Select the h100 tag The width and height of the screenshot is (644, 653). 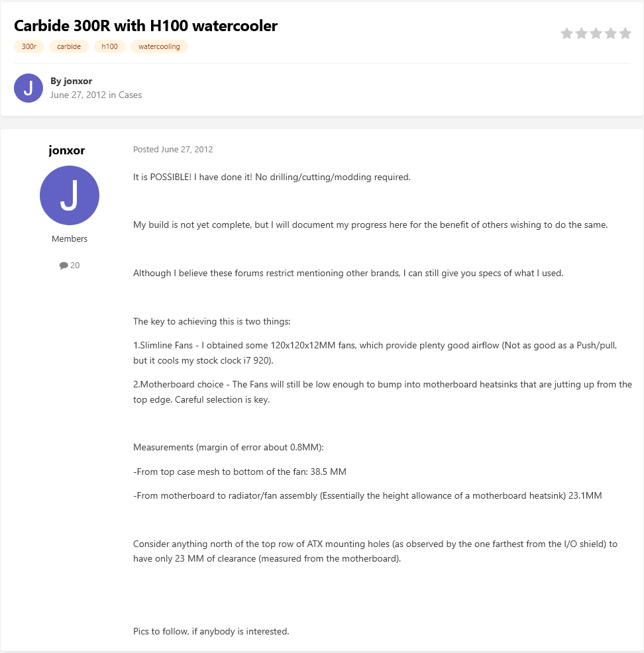(109, 46)
